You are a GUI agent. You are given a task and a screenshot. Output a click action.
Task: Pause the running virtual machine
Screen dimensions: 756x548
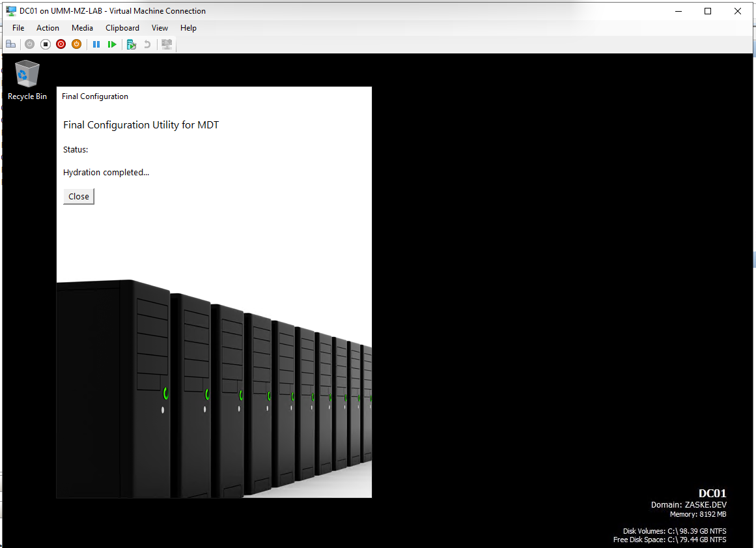(x=96, y=44)
